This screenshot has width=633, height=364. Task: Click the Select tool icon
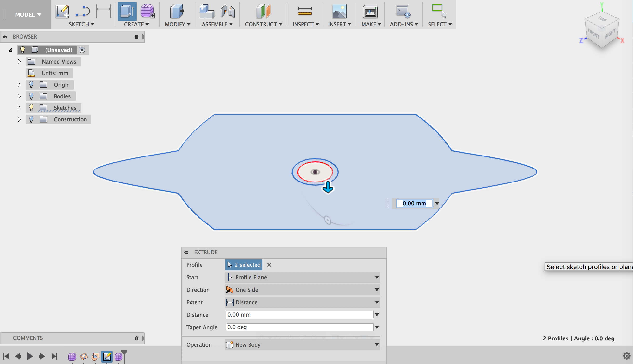tap(439, 11)
